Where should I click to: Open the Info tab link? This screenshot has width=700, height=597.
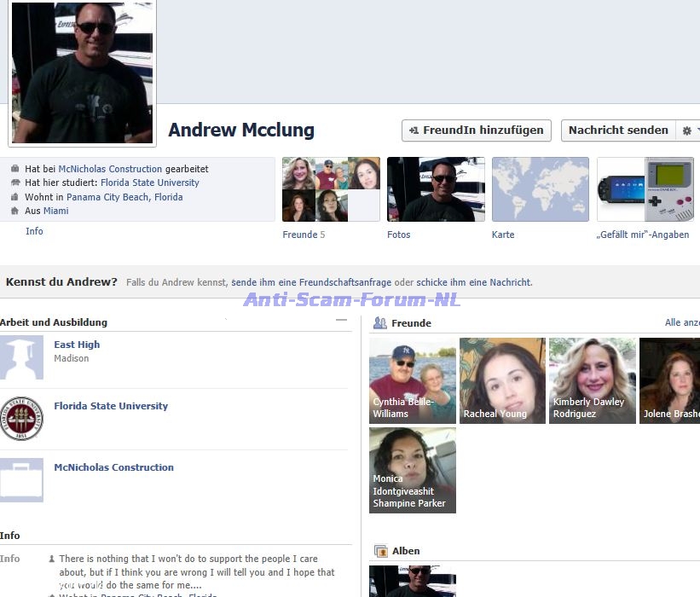[34, 231]
